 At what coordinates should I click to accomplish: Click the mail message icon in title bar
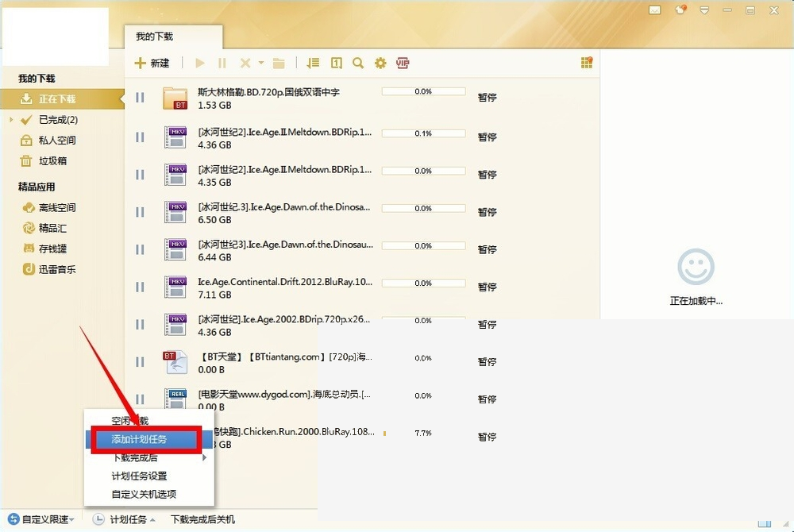click(x=655, y=10)
